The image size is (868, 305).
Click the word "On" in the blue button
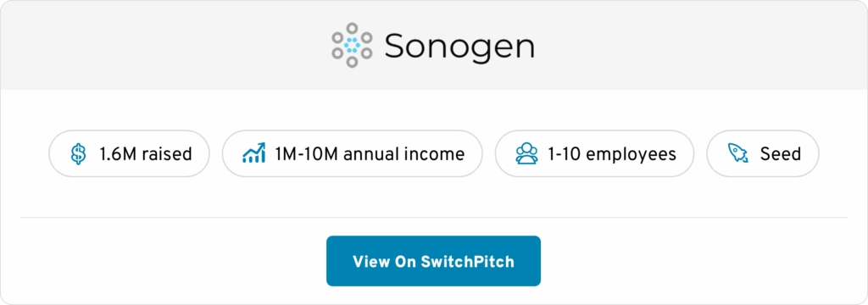pyautogui.click(x=404, y=261)
